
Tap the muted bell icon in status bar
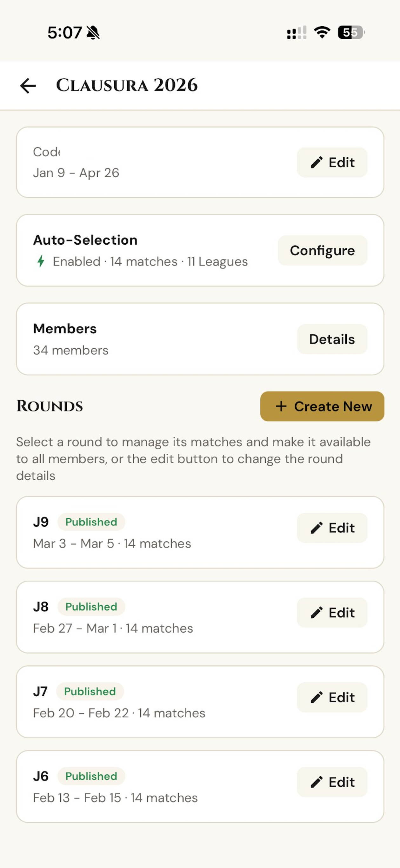(93, 33)
